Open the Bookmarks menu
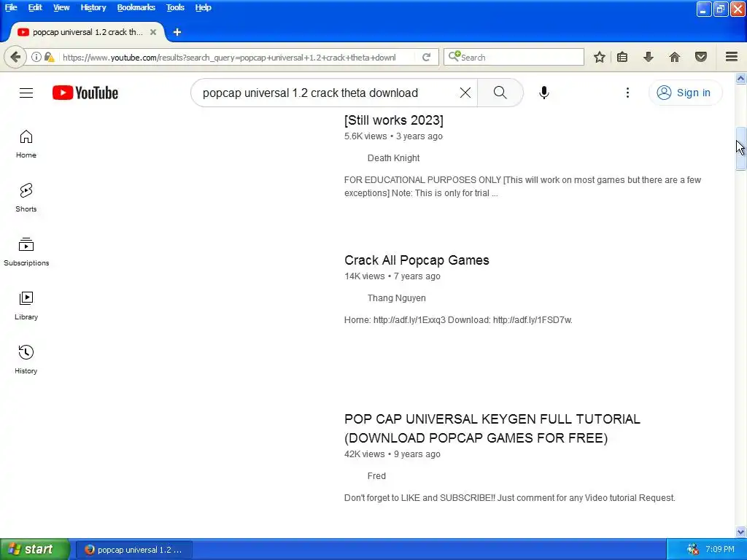Screen dimensions: 747x560 pos(136,7)
